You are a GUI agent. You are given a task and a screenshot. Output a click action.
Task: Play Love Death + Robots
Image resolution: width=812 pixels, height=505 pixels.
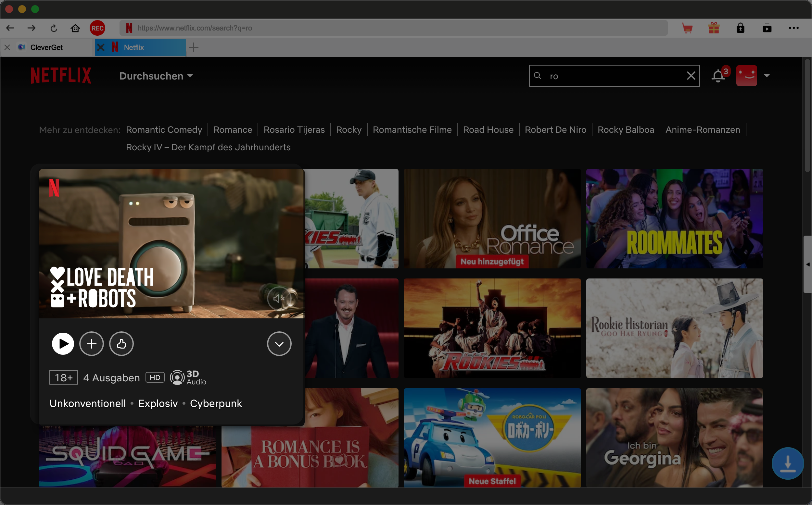point(63,344)
